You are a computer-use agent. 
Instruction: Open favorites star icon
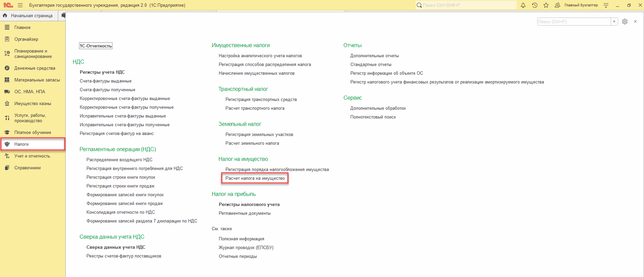pyautogui.click(x=546, y=5)
